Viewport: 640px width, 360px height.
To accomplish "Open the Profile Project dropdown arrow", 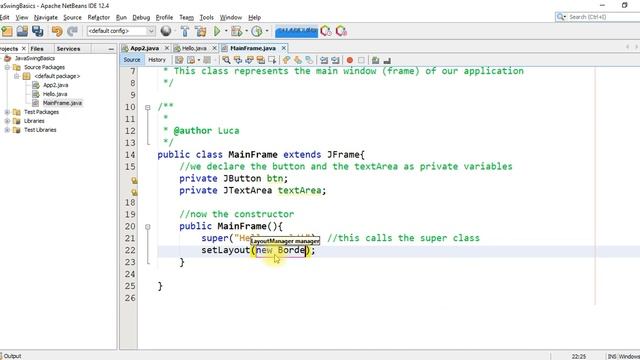I will pos(267,31).
